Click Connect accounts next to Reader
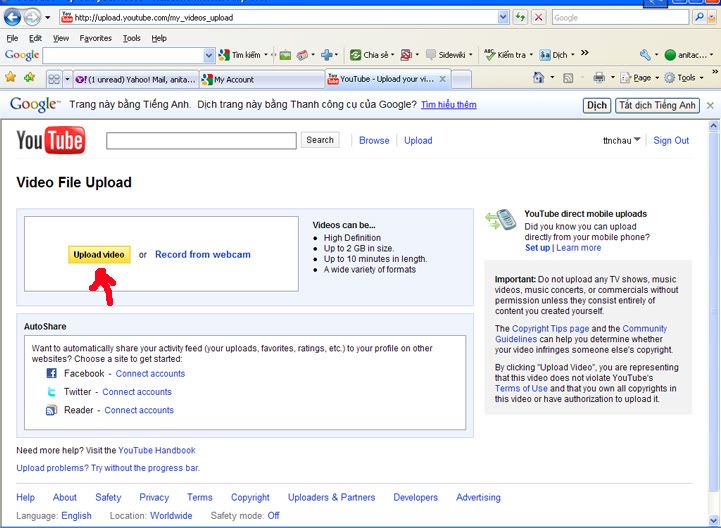721x528 pixels. tap(139, 410)
